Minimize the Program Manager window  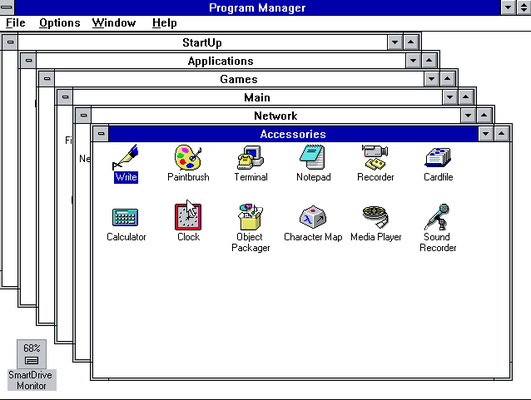click(x=508, y=7)
